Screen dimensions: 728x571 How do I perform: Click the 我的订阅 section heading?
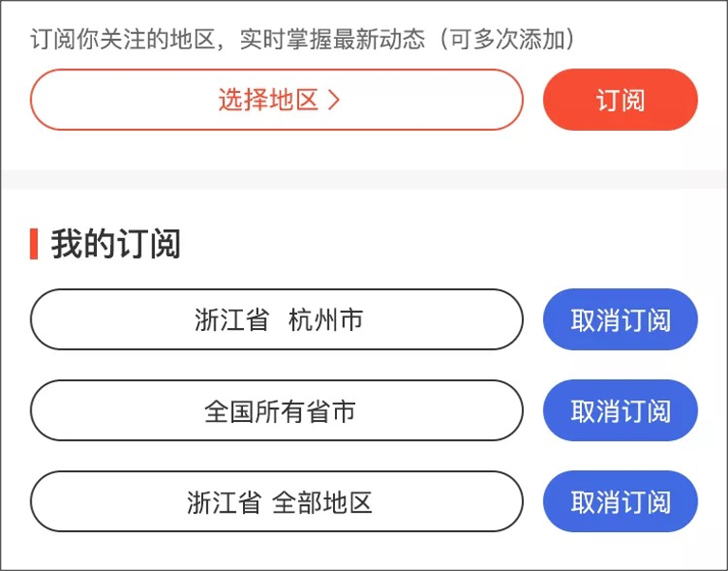click(116, 244)
